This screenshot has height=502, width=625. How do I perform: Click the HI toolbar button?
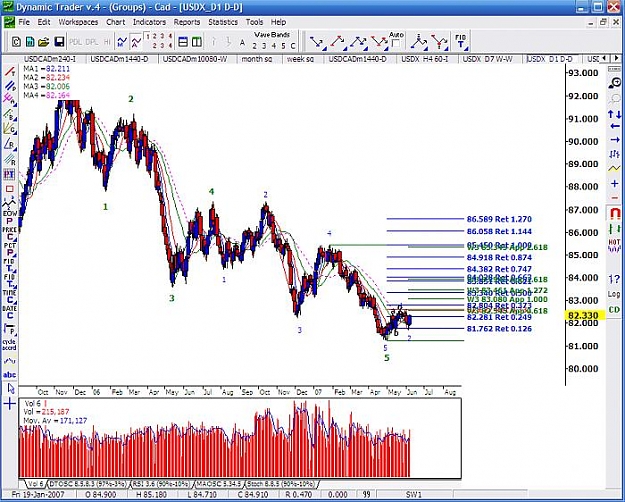107,42
